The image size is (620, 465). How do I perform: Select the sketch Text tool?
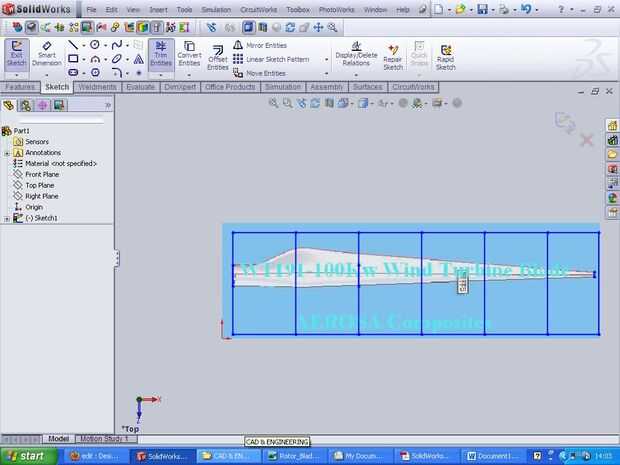(138, 59)
